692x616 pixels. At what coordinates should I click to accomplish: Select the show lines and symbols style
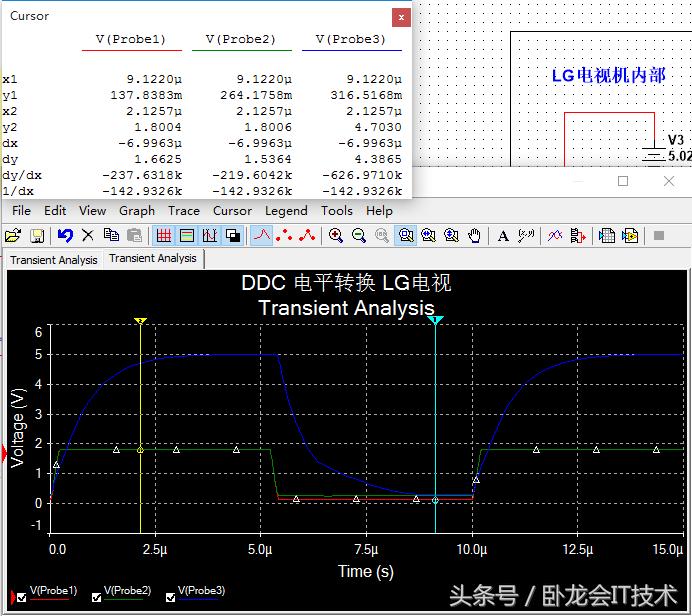coord(307,236)
